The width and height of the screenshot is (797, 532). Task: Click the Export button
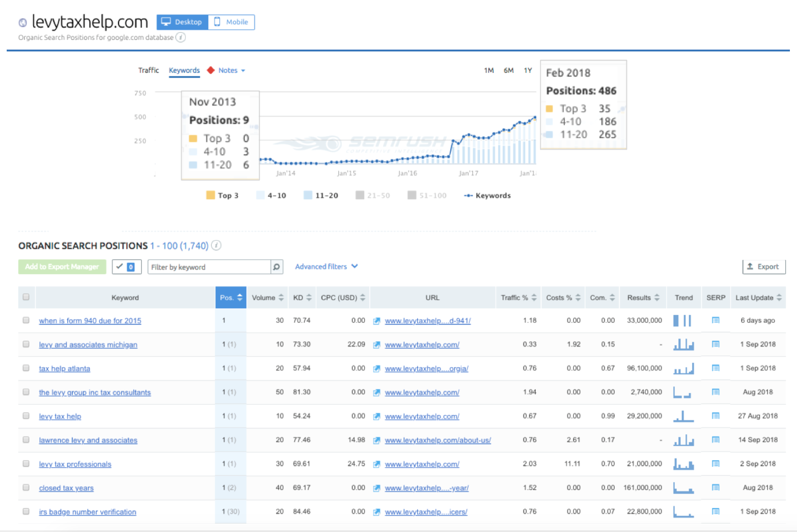coord(764,266)
